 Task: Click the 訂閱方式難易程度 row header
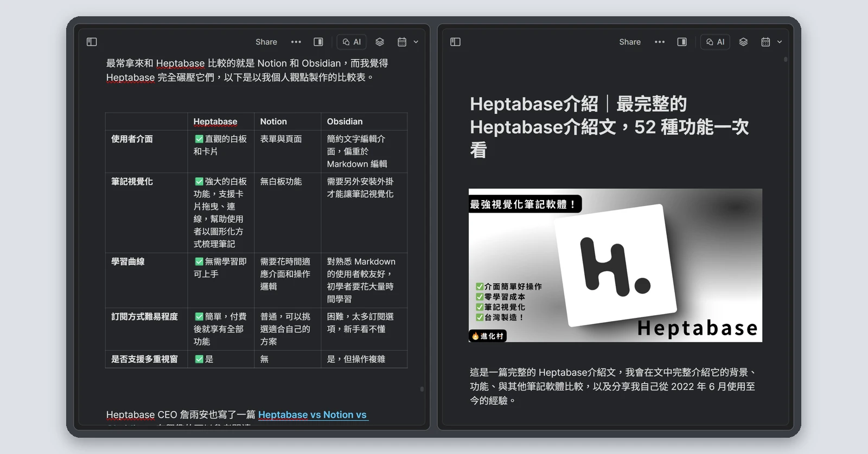[x=146, y=329]
